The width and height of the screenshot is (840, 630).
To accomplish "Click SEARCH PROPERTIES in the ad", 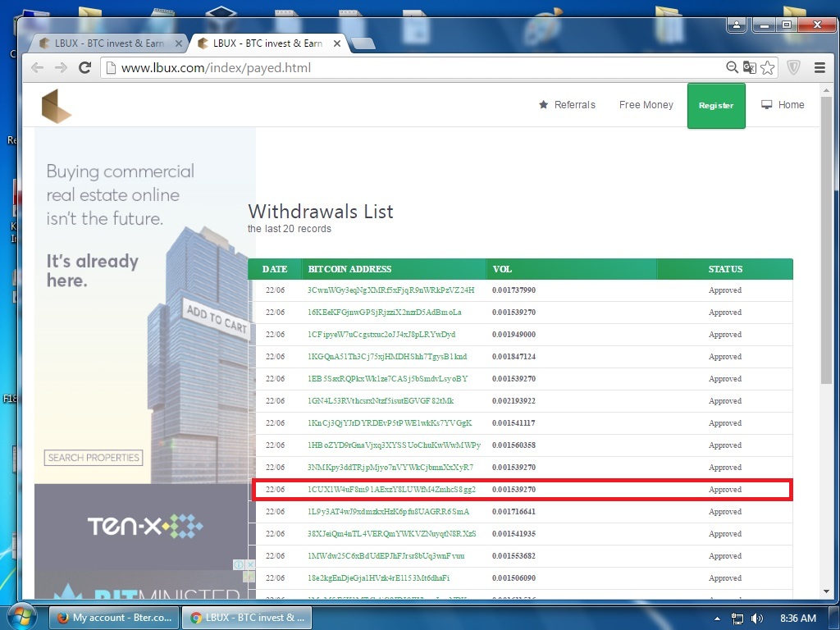I will click(94, 458).
